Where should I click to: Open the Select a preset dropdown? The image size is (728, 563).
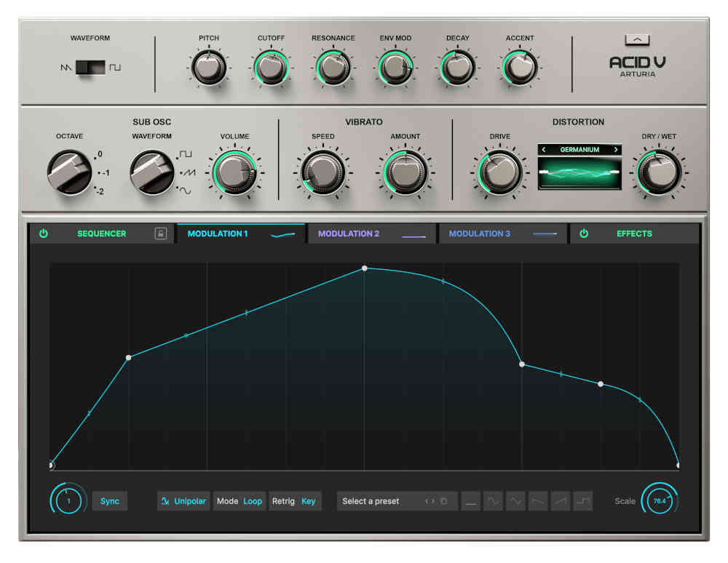point(379,501)
